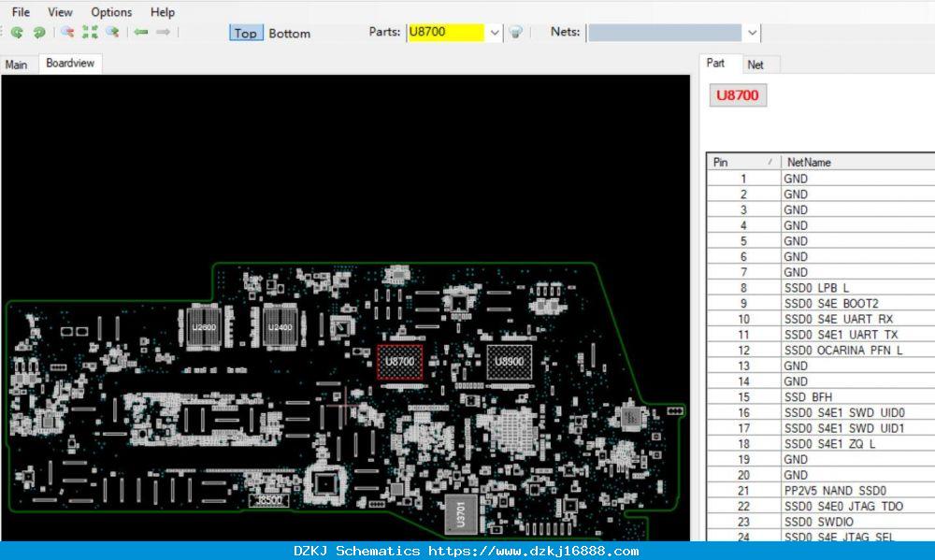This screenshot has width=935, height=560.
Task: Switch to the Boardview tab
Action: click(x=70, y=64)
